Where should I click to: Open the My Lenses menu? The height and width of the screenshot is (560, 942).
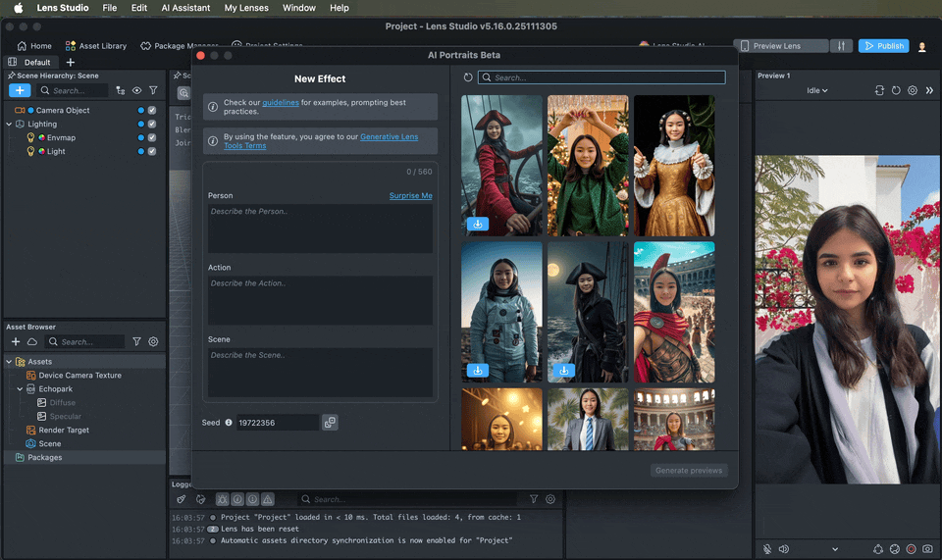(244, 8)
